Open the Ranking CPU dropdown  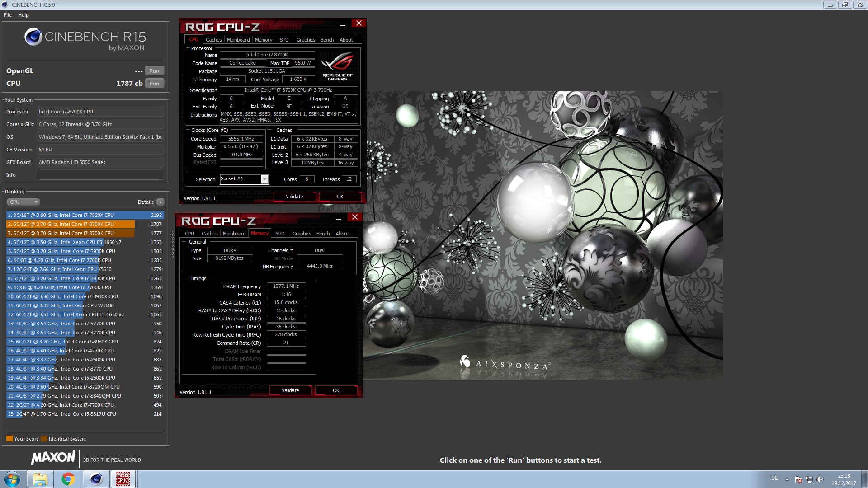click(x=24, y=202)
